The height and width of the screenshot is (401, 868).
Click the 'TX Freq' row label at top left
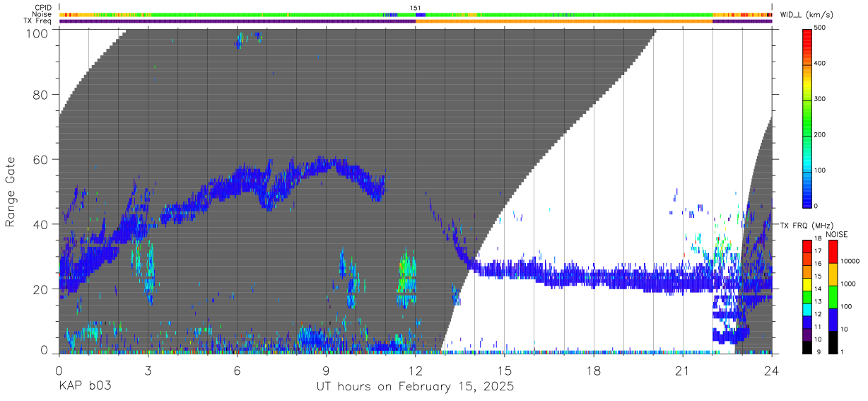click(x=38, y=21)
